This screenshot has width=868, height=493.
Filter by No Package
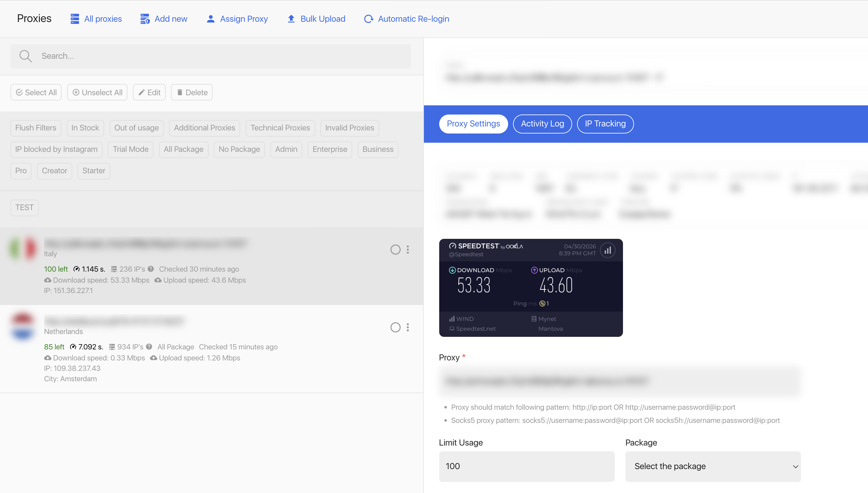[239, 149]
